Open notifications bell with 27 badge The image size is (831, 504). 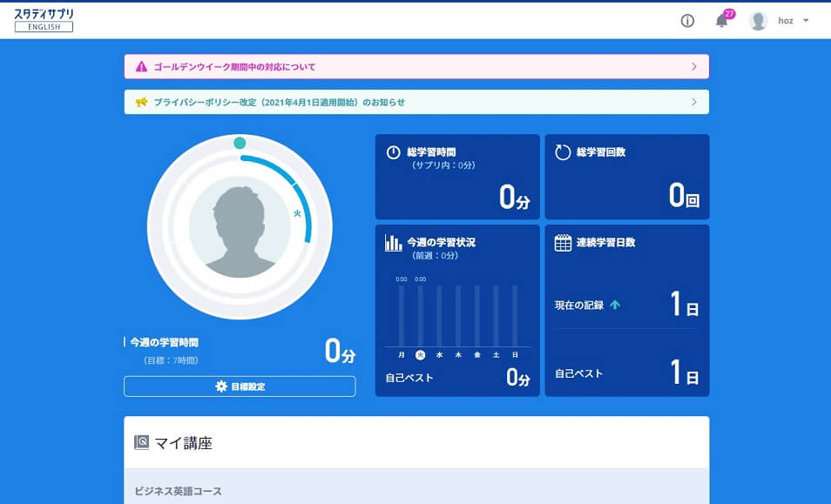click(723, 19)
